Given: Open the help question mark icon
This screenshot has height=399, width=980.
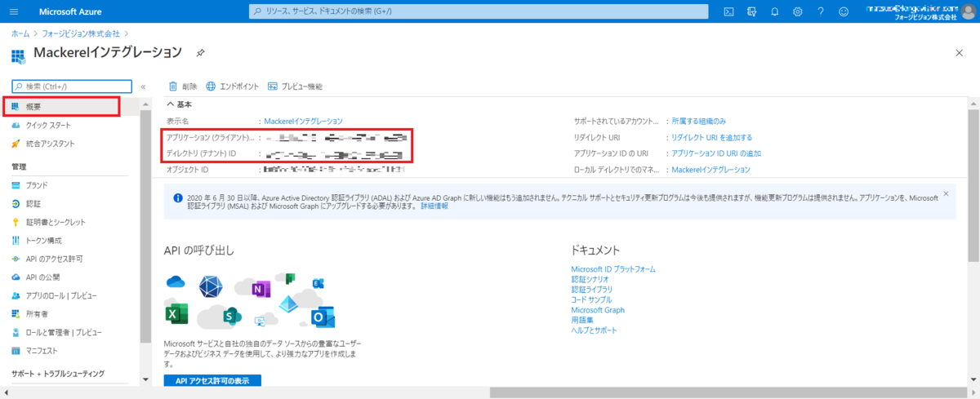Looking at the screenshot, I should point(821,11).
